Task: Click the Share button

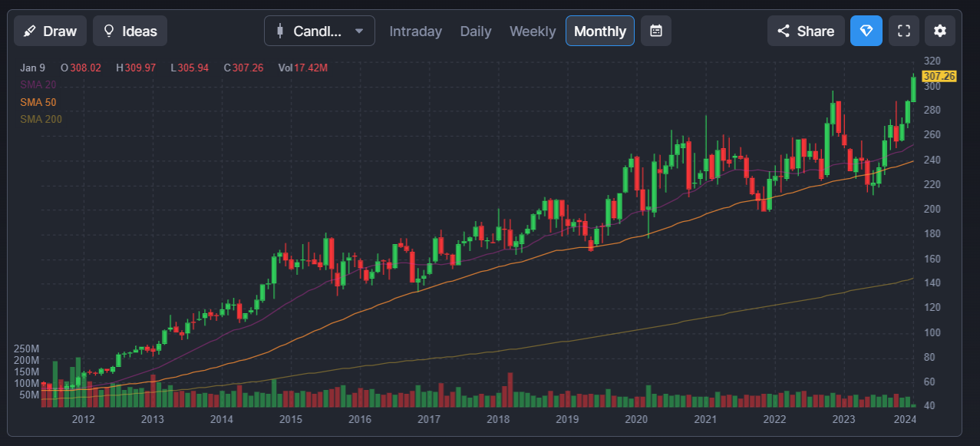Action: pos(806,31)
